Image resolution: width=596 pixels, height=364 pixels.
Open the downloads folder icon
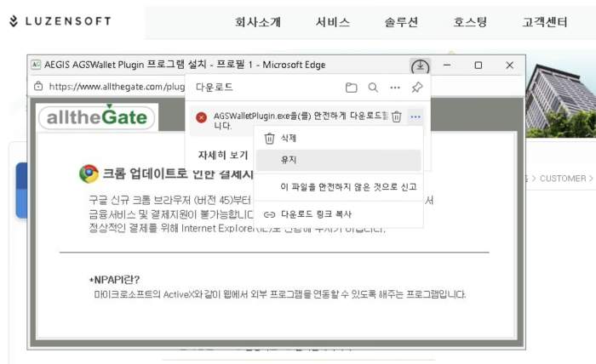click(352, 88)
